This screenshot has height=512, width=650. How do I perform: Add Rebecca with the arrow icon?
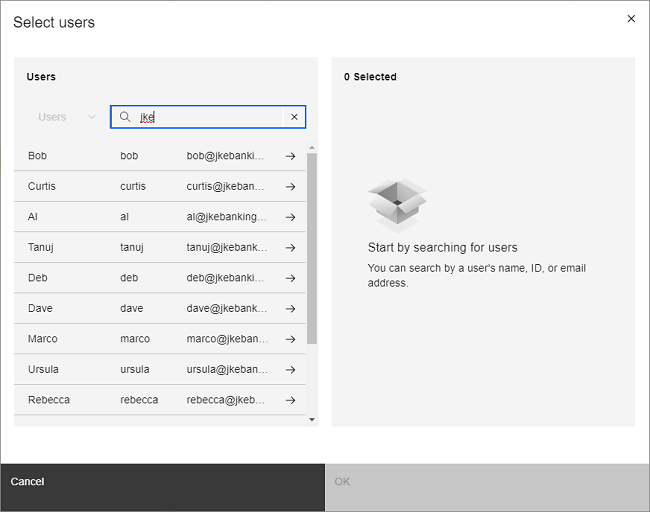[290, 400]
